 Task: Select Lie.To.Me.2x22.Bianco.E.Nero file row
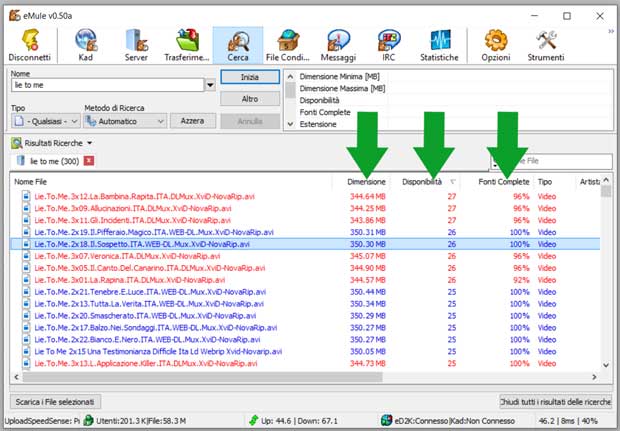click(x=304, y=339)
